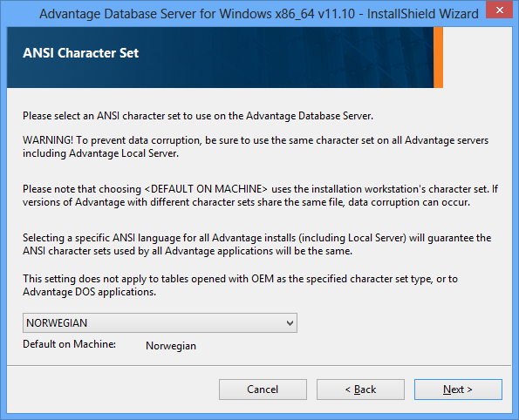
Task: Click the window title bar text
Action: click(x=259, y=14)
